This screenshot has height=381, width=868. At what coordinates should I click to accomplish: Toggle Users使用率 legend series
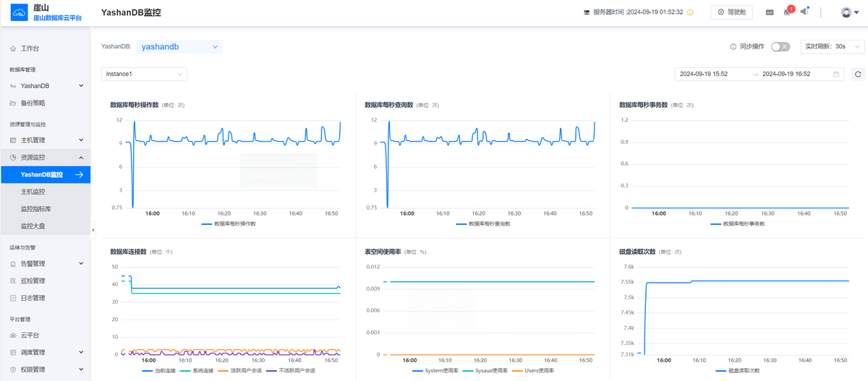[533, 370]
